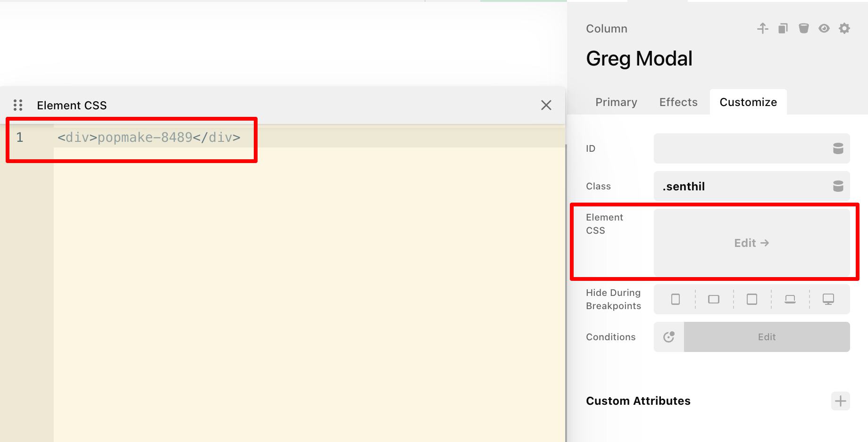Toggle element visibility eye icon

pos(824,28)
